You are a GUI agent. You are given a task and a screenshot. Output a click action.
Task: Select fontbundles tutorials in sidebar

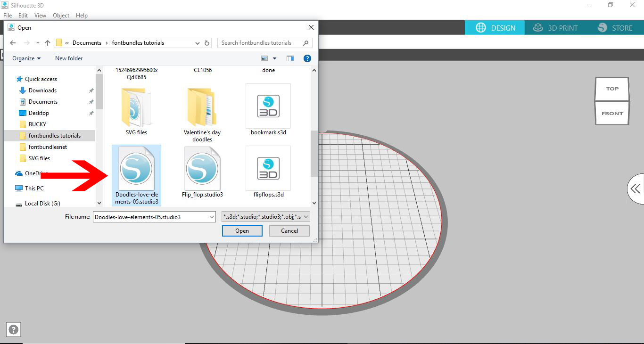(50, 136)
